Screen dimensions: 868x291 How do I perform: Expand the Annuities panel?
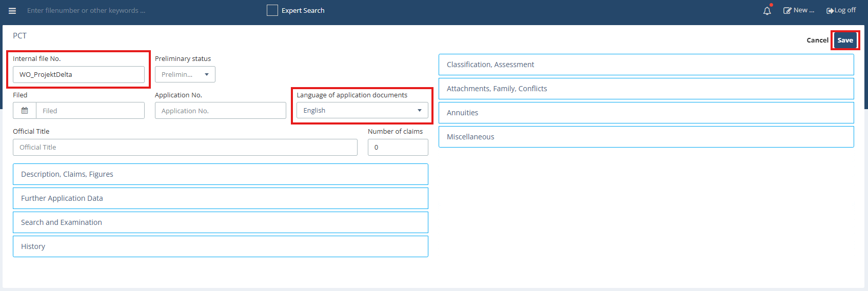[x=646, y=113]
